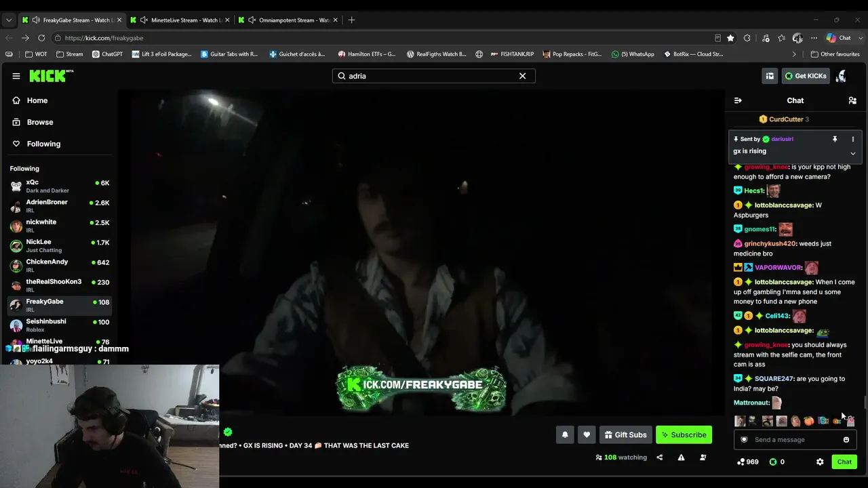868x488 pixels.
Task: Go to Kick homepage via logo
Action: 51,75
